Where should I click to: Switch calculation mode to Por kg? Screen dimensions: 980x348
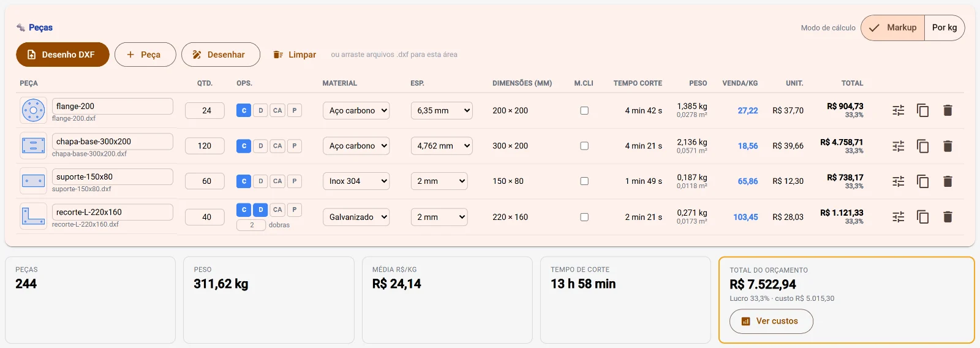point(944,28)
